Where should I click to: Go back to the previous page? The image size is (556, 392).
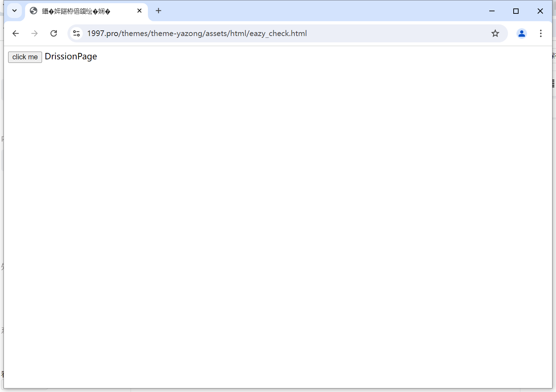(16, 34)
